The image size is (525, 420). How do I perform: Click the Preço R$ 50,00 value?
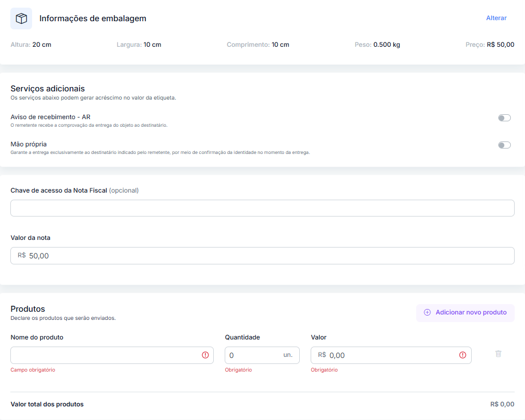tap(500, 45)
